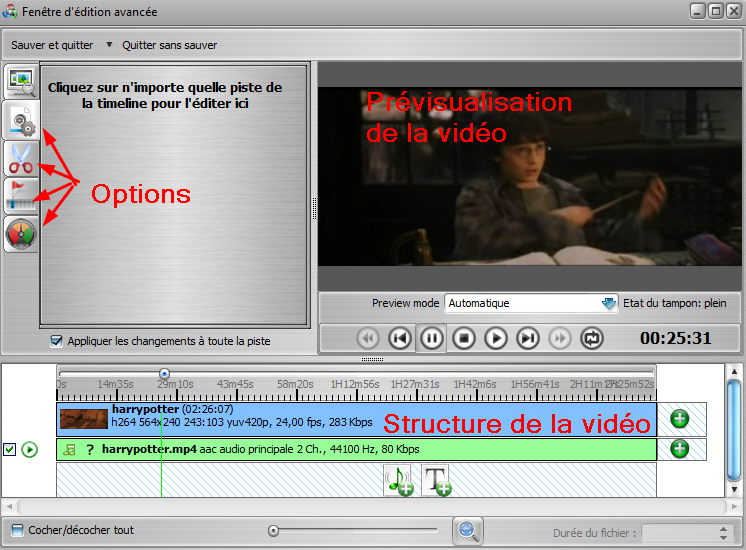Expand Sauver et quitter dropdown arrow
Screen dimensions: 746x550
(x=109, y=45)
